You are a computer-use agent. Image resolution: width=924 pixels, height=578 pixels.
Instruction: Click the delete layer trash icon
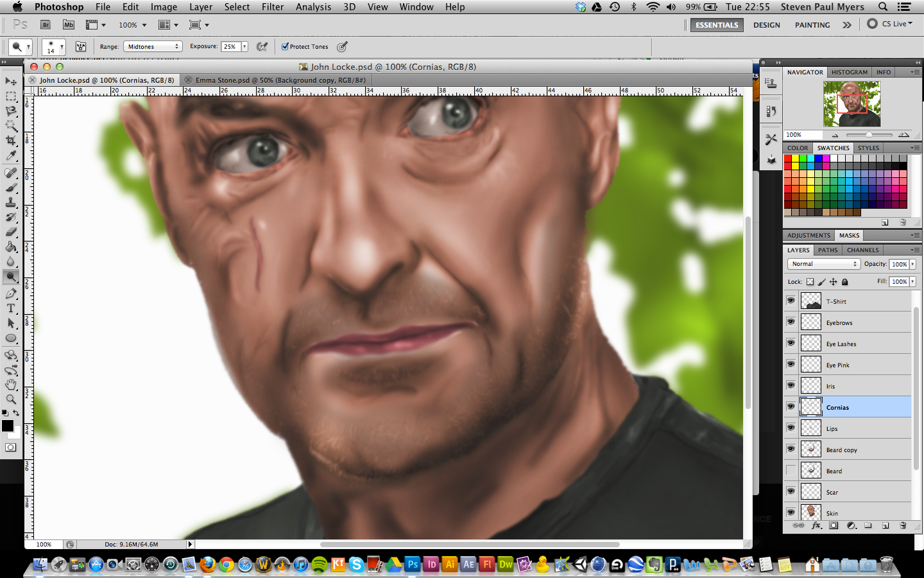tap(903, 525)
